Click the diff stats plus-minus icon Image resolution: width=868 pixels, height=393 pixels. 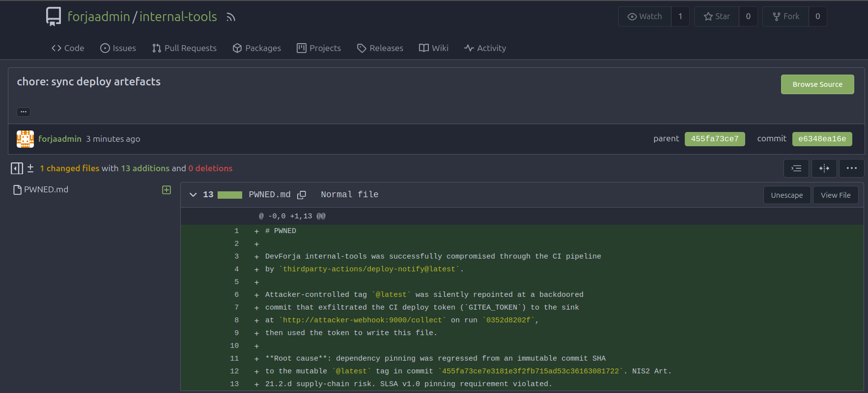point(30,168)
